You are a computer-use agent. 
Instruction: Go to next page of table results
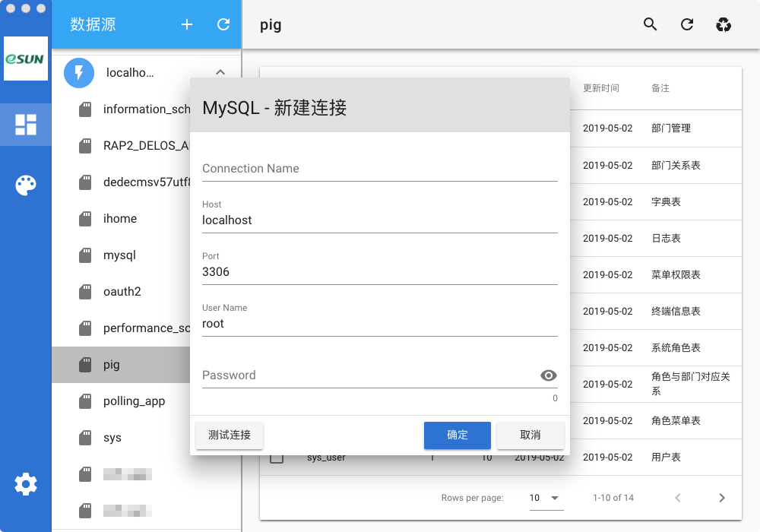pos(722,498)
